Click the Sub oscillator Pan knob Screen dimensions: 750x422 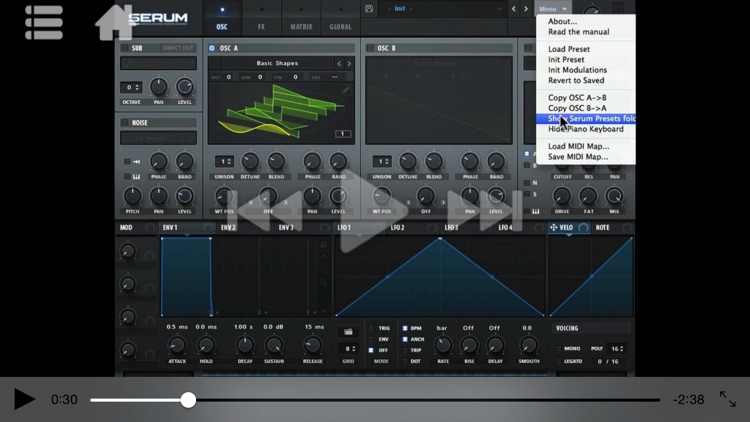(158, 87)
